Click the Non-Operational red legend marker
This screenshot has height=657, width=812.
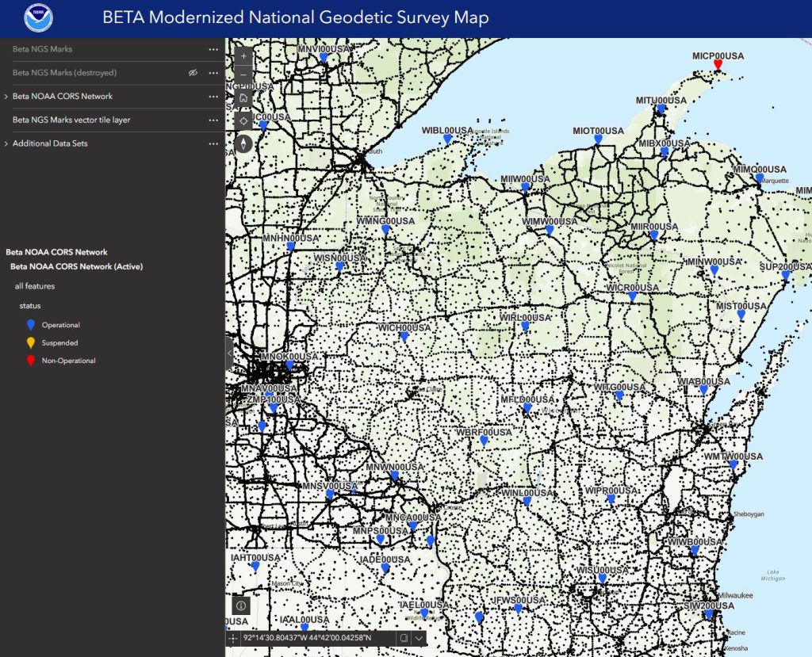tap(31, 361)
